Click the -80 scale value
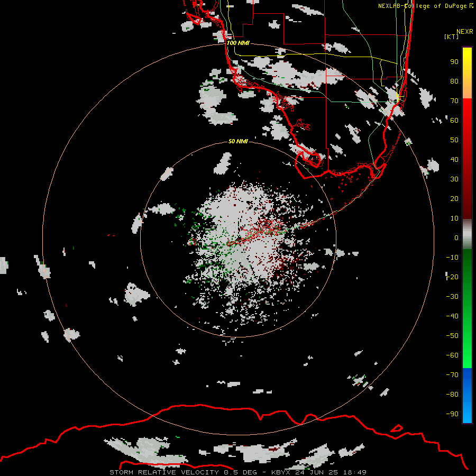Image resolution: width=476 pixels, height=476 pixels. [452, 395]
